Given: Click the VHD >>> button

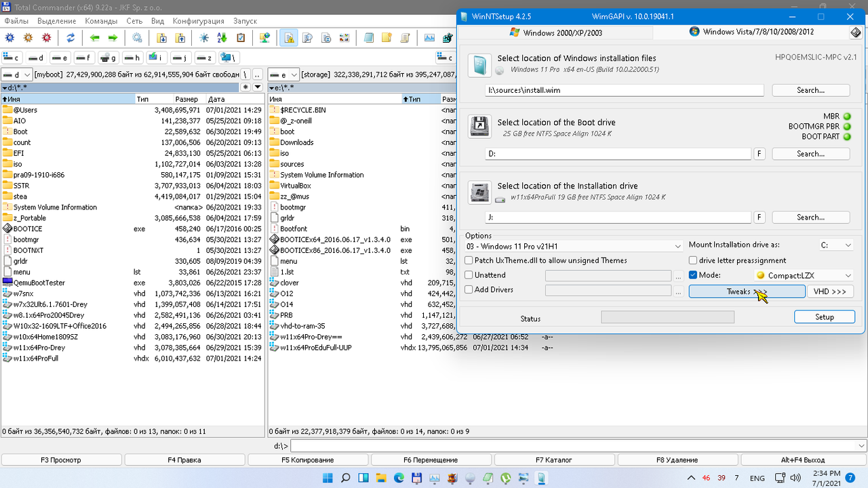Looking at the screenshot, I should coord(830,291).
